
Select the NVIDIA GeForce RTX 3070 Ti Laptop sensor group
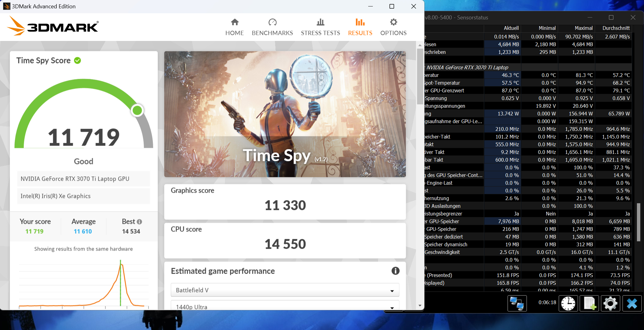467,67
